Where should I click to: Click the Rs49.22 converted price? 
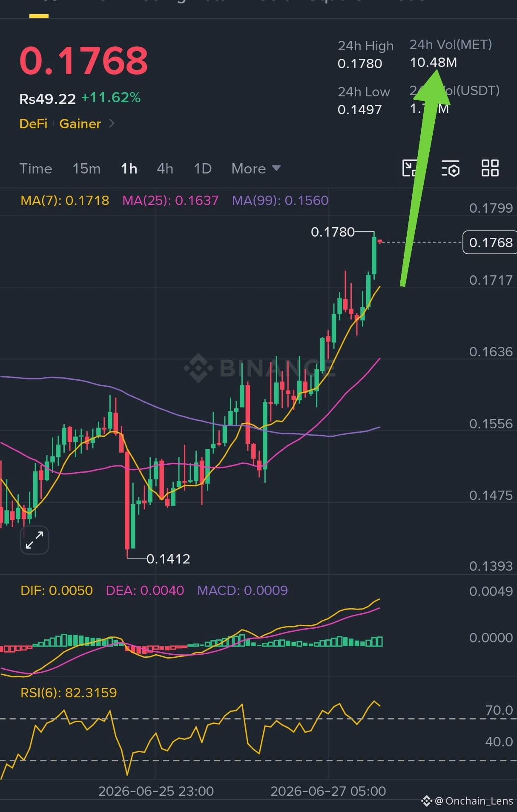pyautogui.click(x=47, y=99)
